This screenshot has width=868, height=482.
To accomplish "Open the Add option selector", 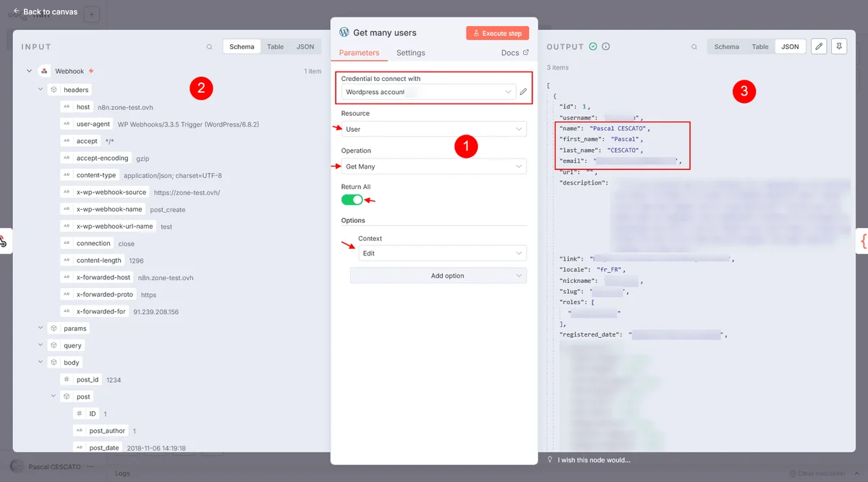I will pos(438,276).
